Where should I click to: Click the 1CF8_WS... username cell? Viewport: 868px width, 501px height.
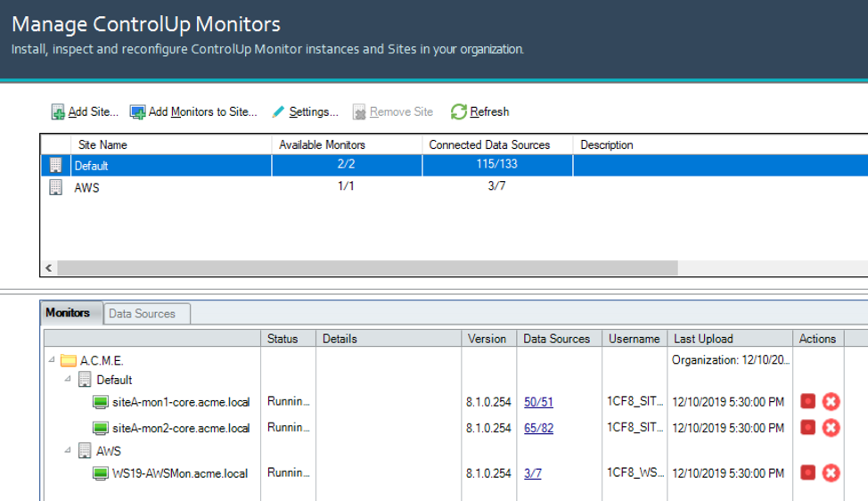tap(635, 472)
